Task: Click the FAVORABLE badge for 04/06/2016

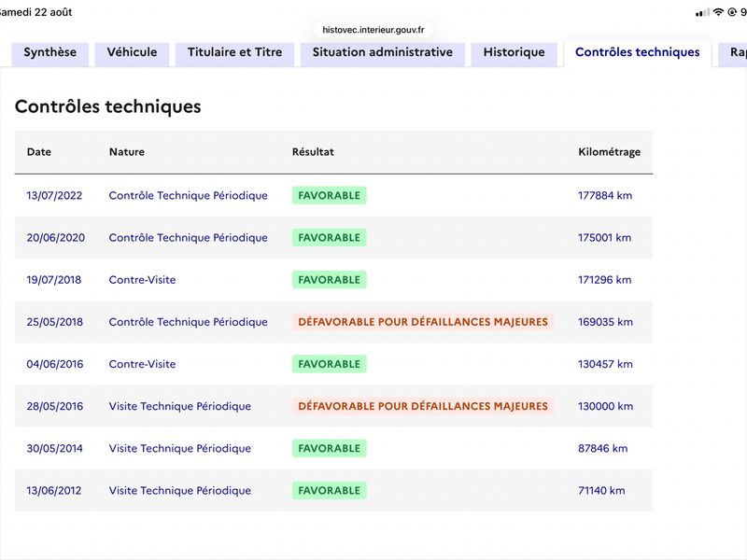Action: tap(330, 364)
